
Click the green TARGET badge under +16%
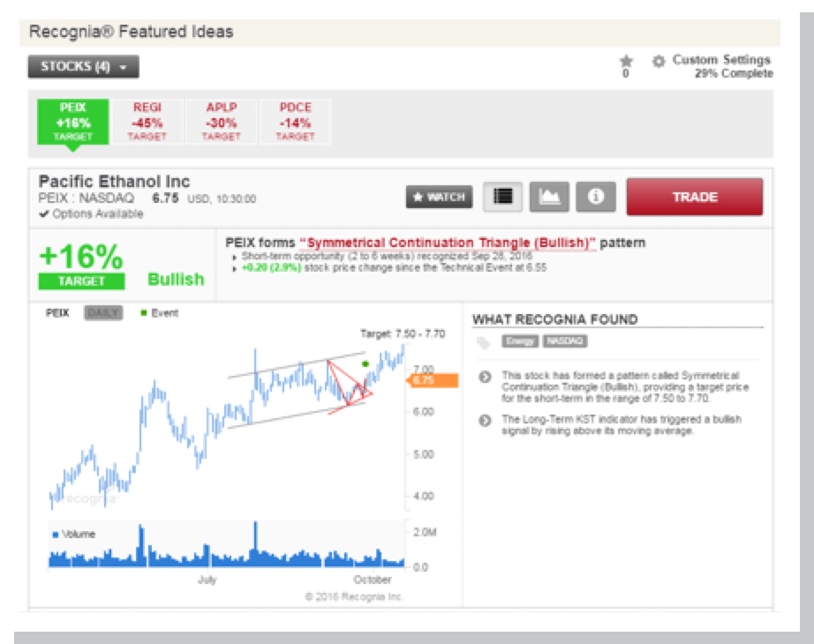point(81,281)
